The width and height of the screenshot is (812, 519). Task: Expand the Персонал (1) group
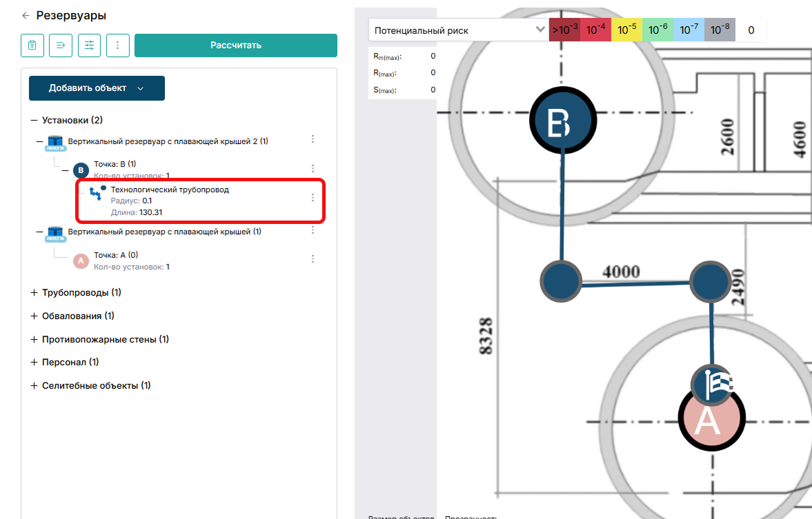pyautogui.click(x=34, y=363)
